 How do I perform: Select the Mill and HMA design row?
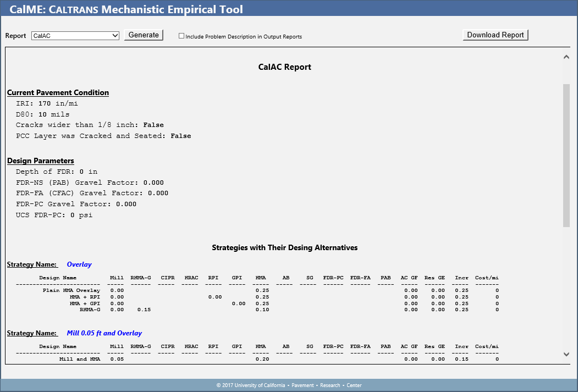80,359
